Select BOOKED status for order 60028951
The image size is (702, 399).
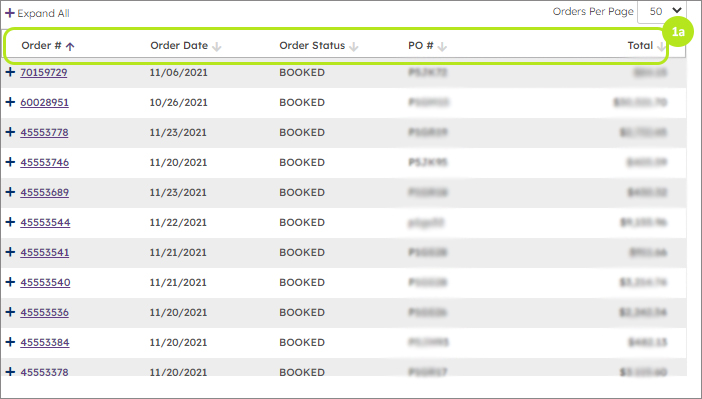(x=302, y=103)
